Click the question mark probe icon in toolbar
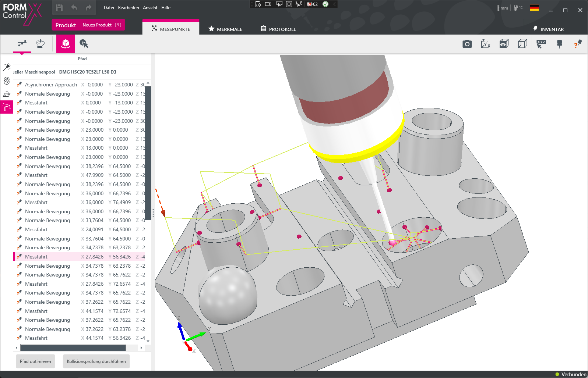This screenshot has width=588, height=378. pos(578,44)
